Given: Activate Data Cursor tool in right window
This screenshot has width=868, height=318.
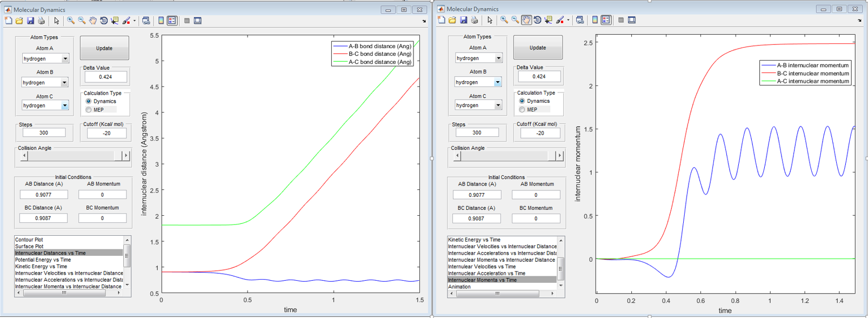Looking at the screenshot, I should [549, 20].
